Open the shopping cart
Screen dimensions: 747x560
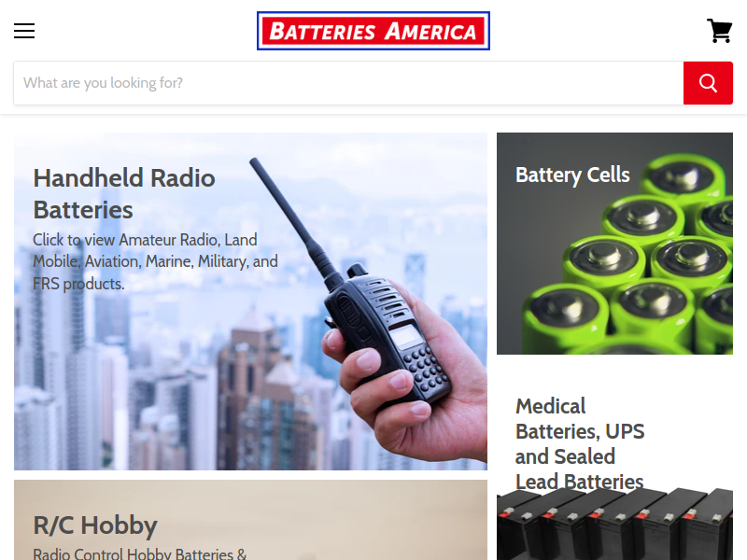click(719, 31)
